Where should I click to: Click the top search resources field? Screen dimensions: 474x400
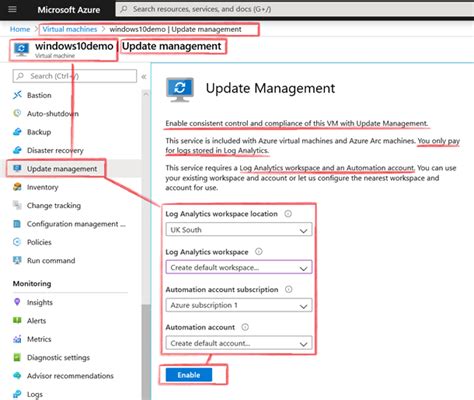click(x=295, y=9)
